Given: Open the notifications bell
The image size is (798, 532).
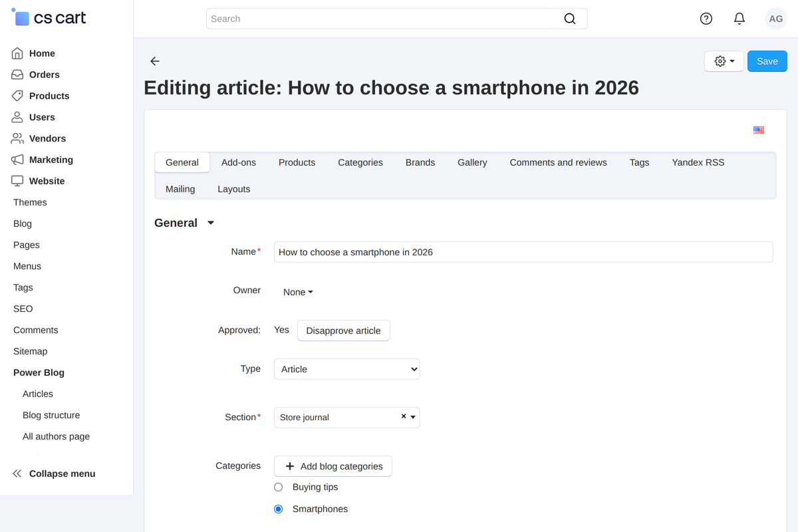Looking at the screenshot, I should [739, 19].
